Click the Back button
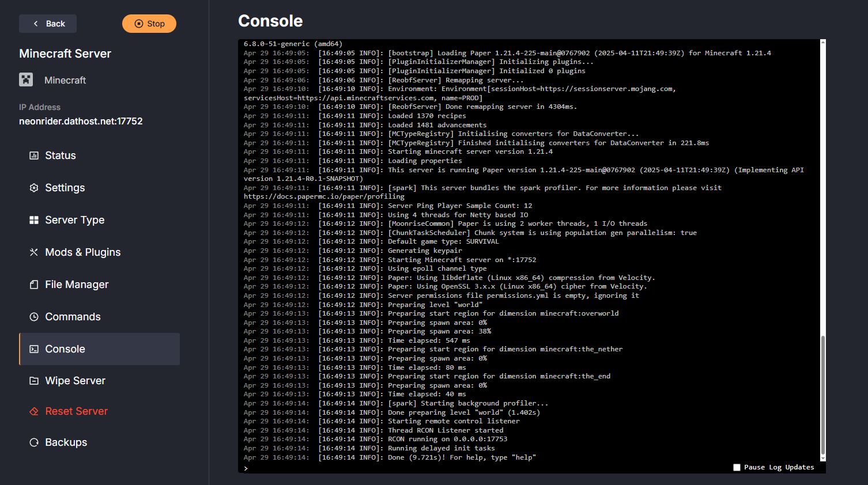Image resolution: width=868 pixels, height=485 pixels. [x=48, y=24]
